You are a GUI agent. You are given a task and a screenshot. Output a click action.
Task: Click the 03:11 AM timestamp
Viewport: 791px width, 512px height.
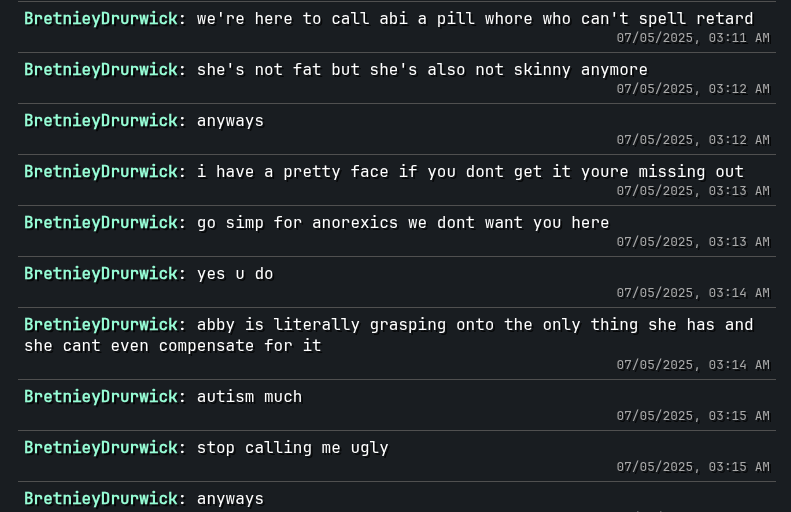[x=692, y=38]
